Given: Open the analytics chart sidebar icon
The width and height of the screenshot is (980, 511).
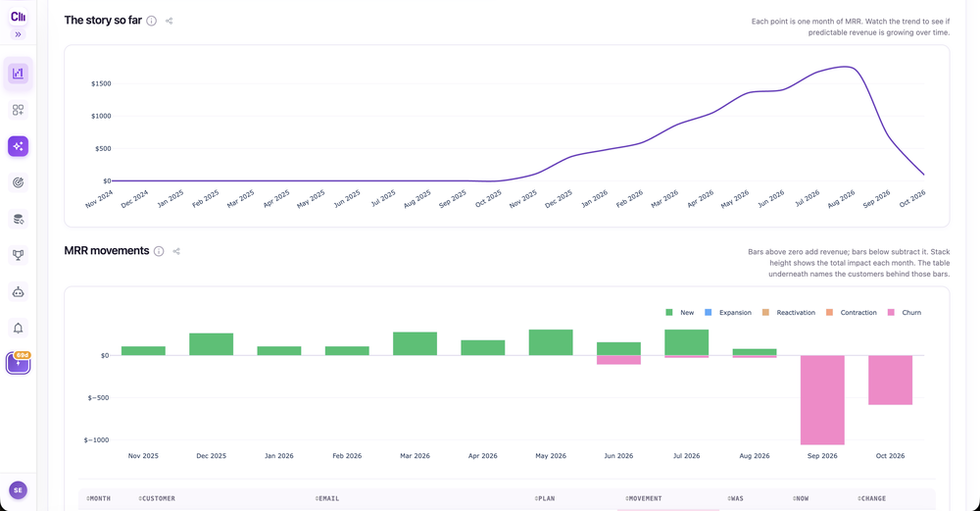Looking at the screenshot, I should 18,74.
